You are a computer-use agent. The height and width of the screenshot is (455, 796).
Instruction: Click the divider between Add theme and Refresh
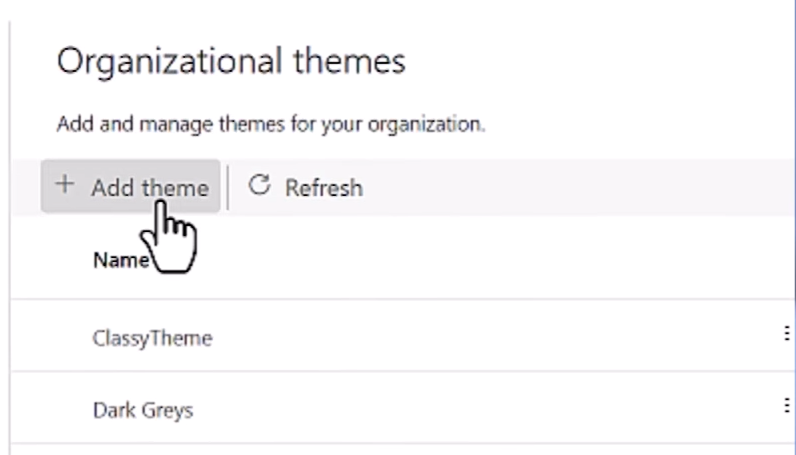(228, 187)
